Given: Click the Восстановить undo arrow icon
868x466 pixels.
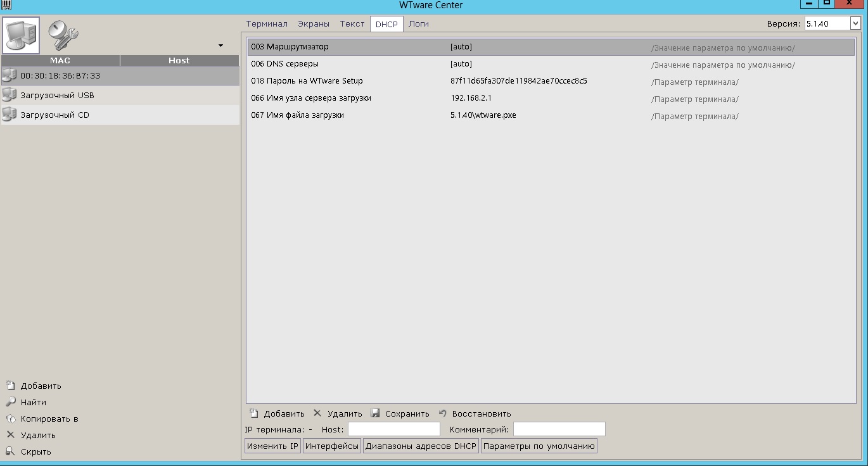Looking at the screenshot, I should click(x=443, y=413).
